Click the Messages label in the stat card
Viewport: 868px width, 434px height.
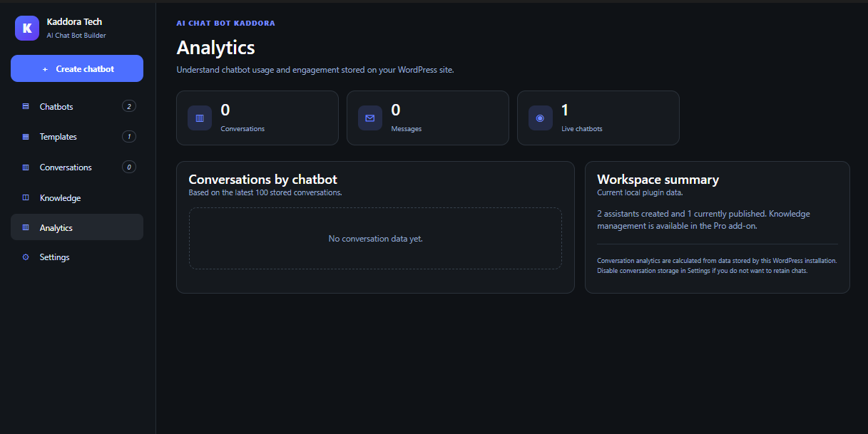click(x=407, y=129)
